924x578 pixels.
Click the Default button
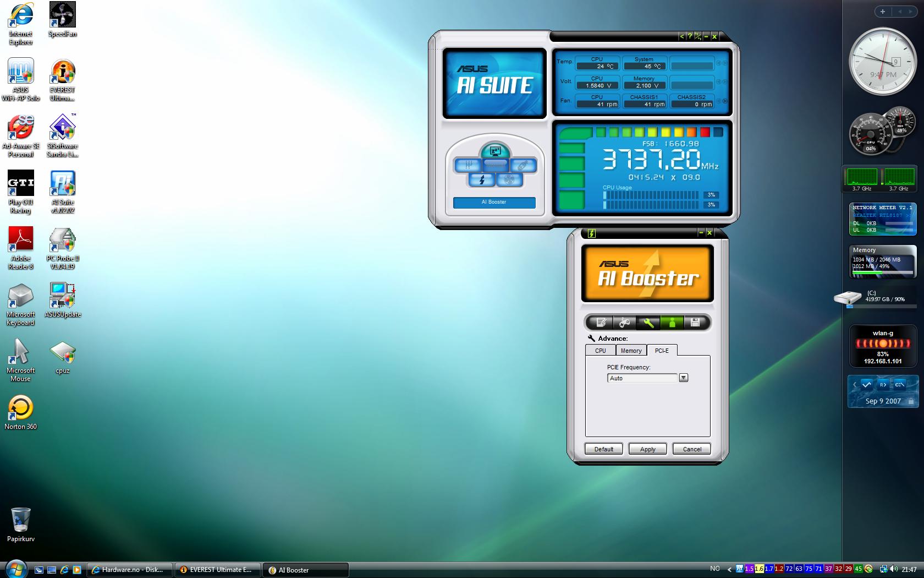click(604, 449)
